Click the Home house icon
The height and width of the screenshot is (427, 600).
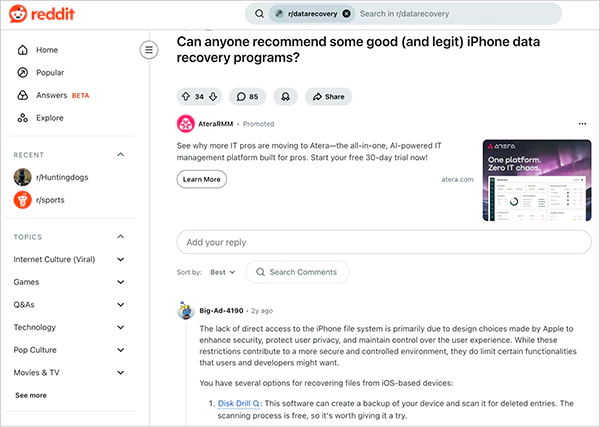pyautogui.click(x=23, y=50)
